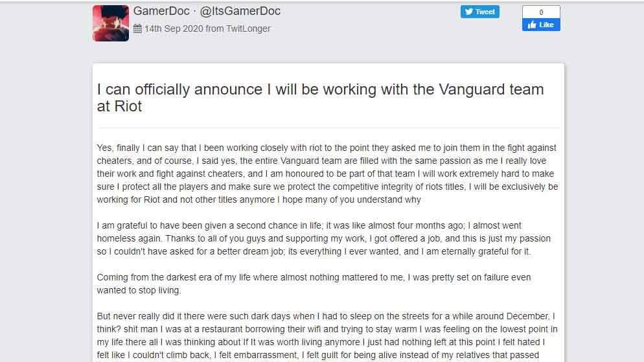Select the like counter box showing 0
This screenshot has height=362, width=644.
click(x=541, y=12)
